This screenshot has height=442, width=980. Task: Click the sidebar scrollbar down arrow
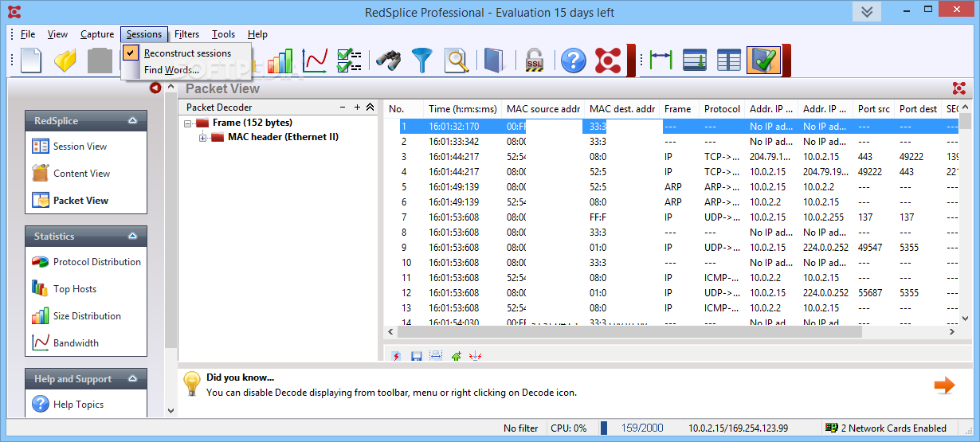[171, 411]
